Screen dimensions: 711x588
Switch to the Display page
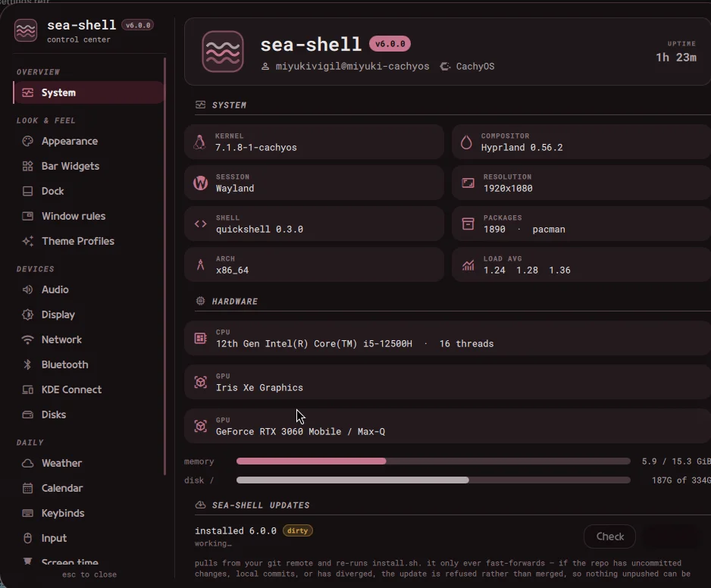[89, 314]
